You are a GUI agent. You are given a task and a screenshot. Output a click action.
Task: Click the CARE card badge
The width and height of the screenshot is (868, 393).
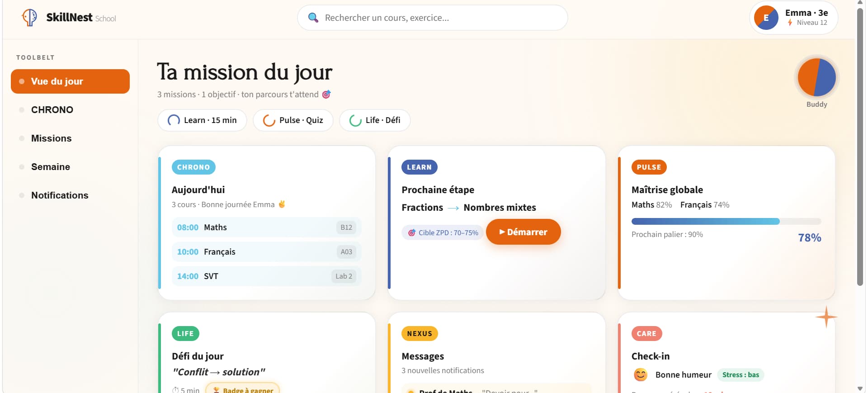pos(646,334)
